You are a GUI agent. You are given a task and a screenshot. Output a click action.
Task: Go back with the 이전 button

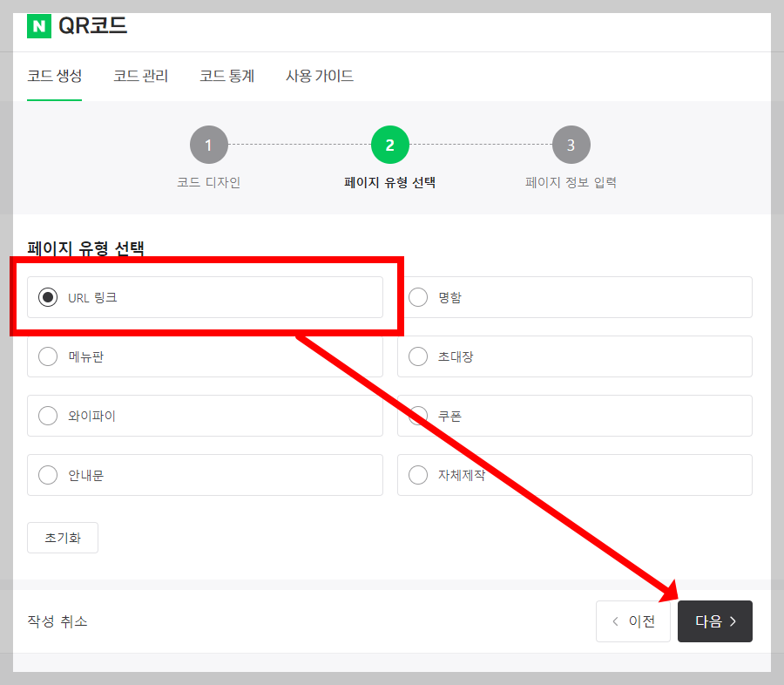633,621
